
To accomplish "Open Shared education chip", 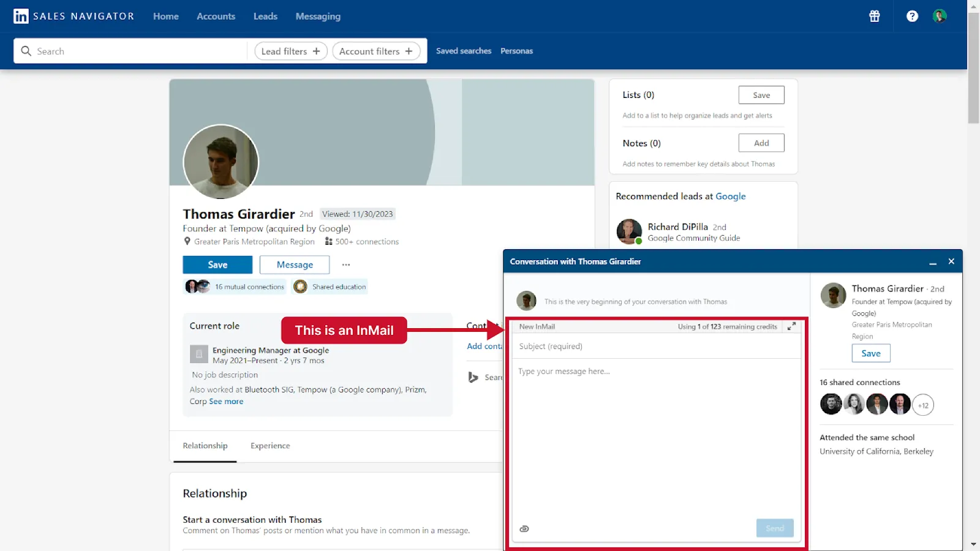I will 330,287.
